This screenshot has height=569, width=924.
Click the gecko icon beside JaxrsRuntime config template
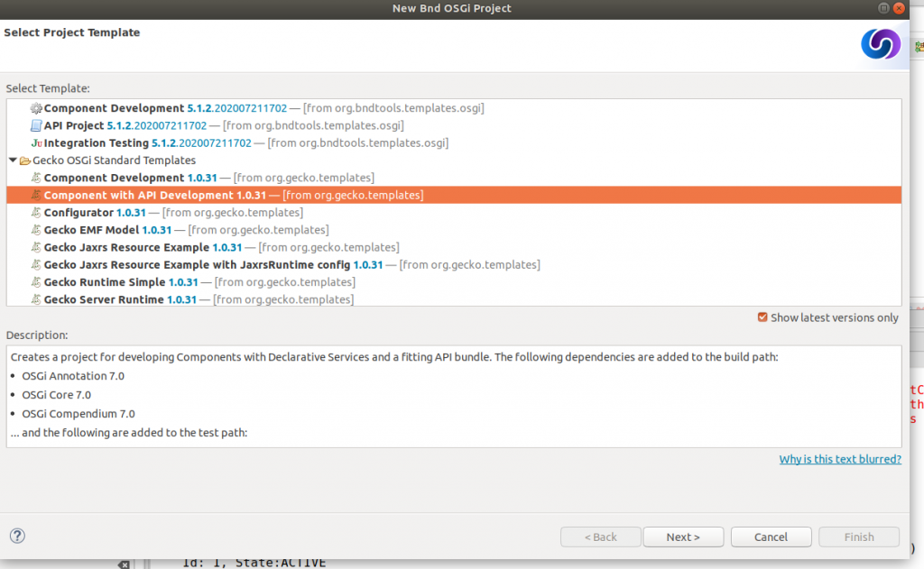pos(36,264)
